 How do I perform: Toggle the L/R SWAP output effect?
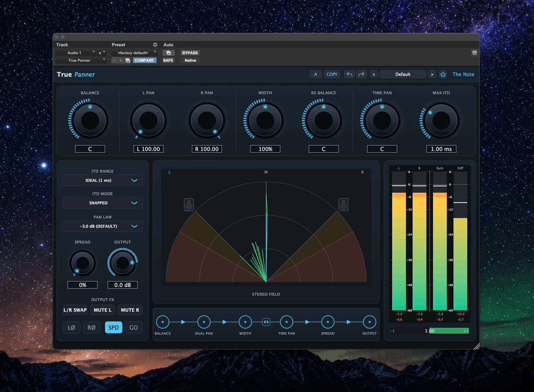pos(75,310)
